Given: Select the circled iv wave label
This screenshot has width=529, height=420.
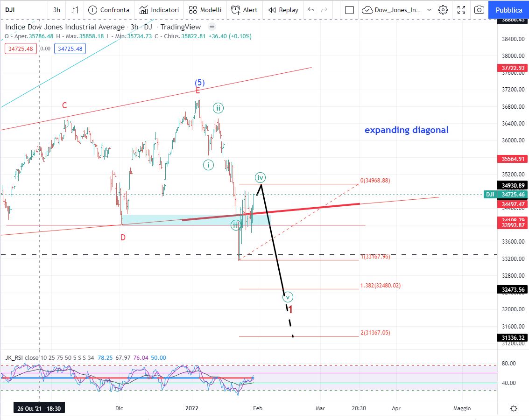Looking at the screenshot, I should pos(260,178).
